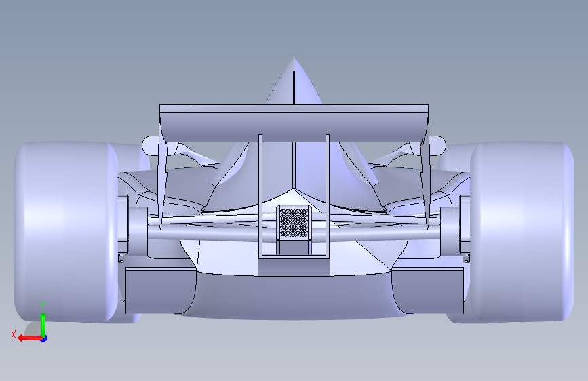This screenshot has width=588, height=381.
Task: Select the right diffuser panel
Action: (428, 291)
